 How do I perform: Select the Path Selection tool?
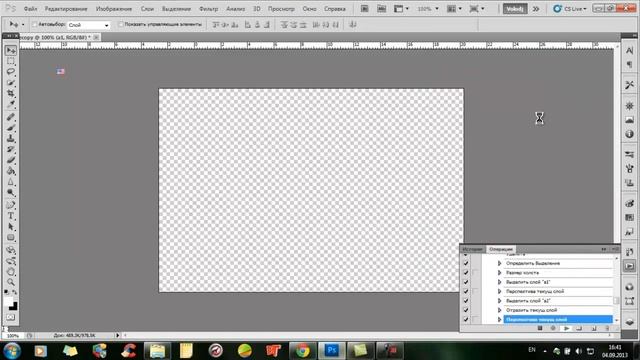point(11,227)
